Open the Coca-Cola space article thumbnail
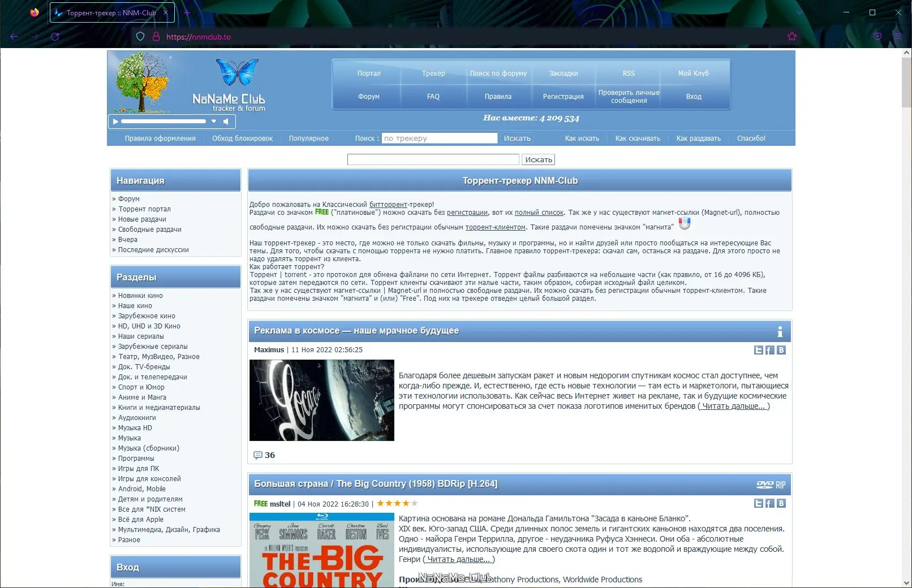 point(322,400)
